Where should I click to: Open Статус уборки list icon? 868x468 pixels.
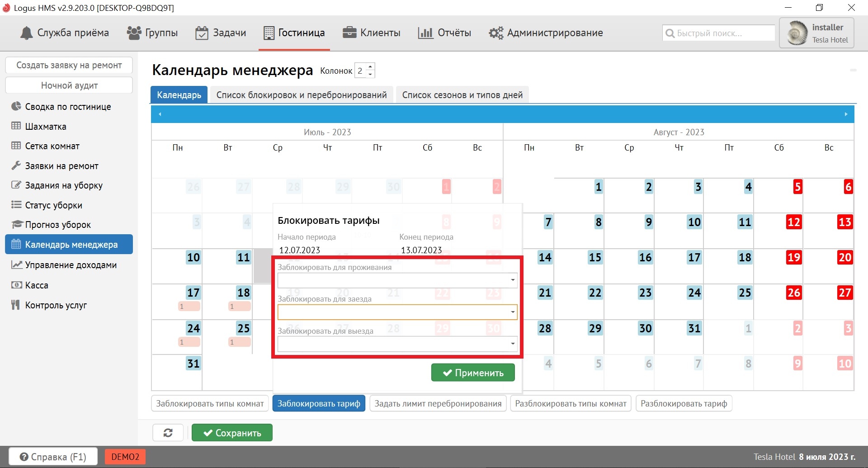[16, 205]
